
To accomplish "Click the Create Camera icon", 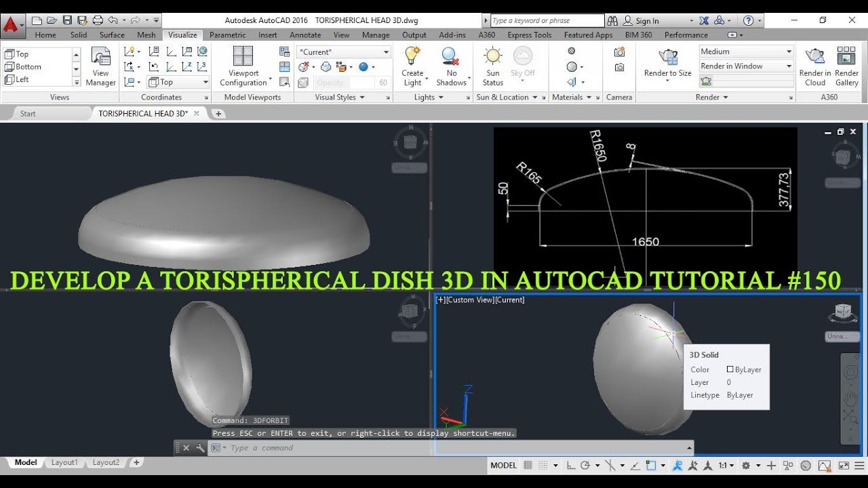I will tap(619, 52).
